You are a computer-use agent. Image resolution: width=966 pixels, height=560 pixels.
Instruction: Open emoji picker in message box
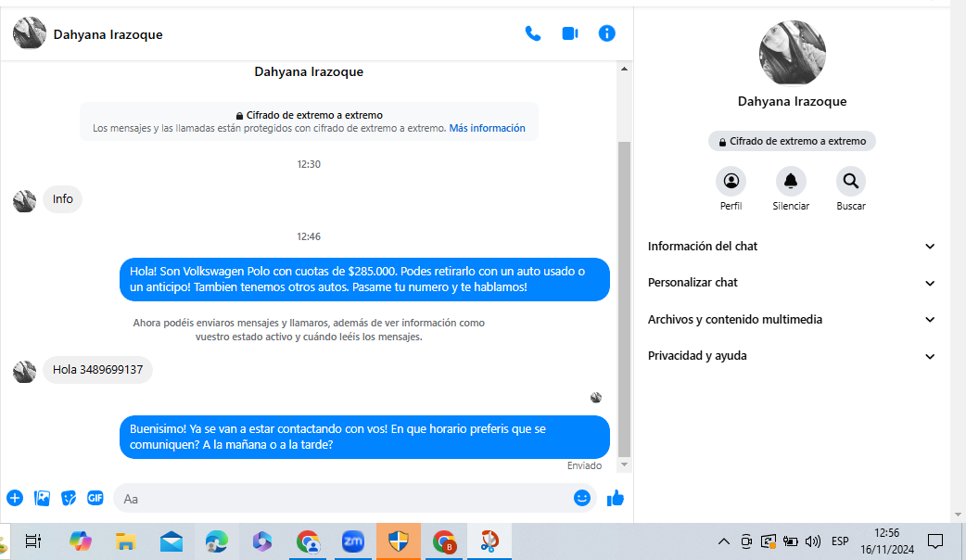pos(582,498)
